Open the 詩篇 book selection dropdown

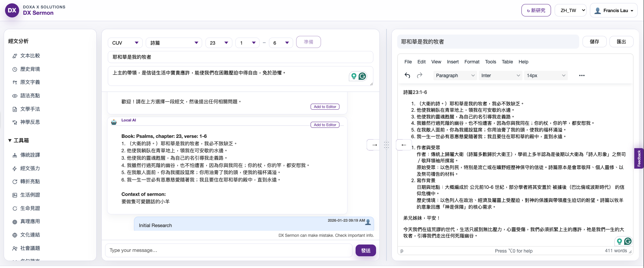click(x=174, y=43)
